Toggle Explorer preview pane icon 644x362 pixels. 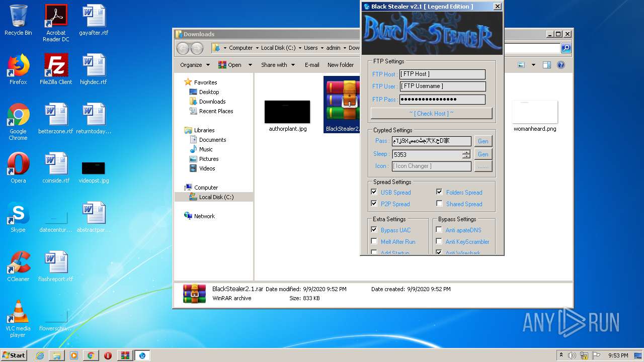point(547,65)
